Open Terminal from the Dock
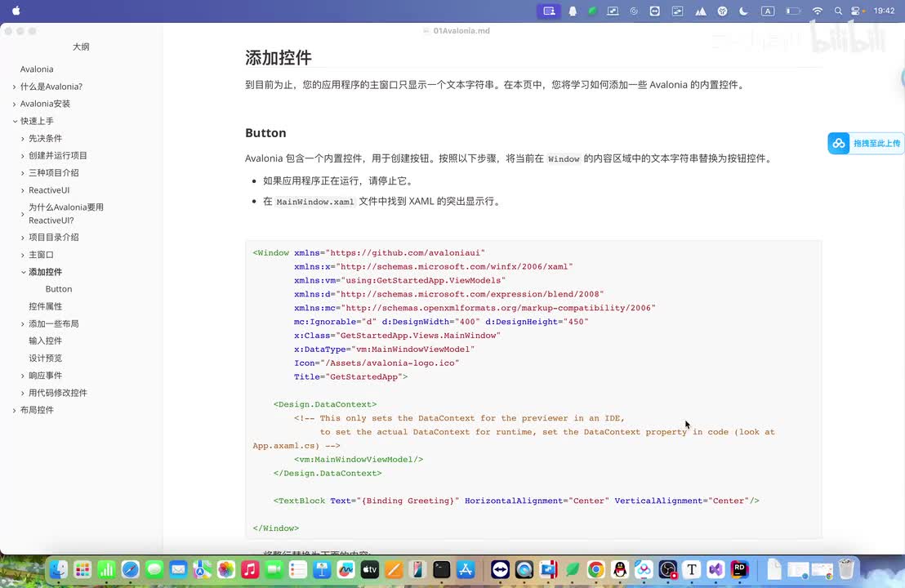 [442, 570]
